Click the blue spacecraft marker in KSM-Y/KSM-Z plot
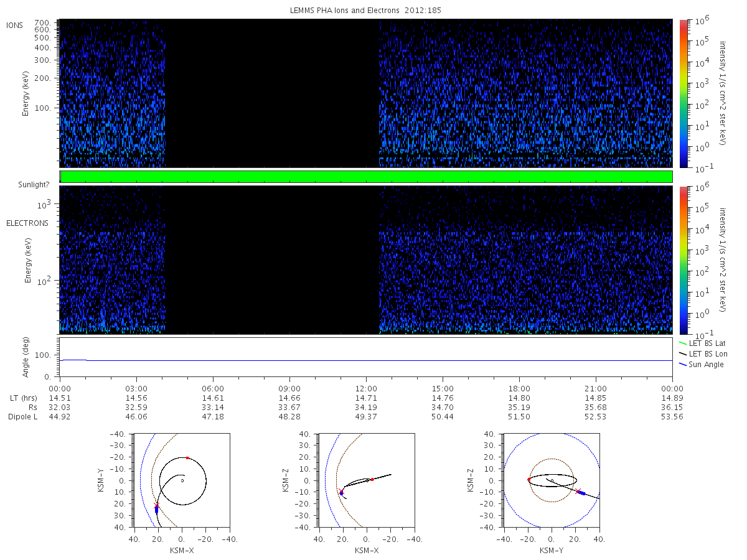Viewport: 747px width, 560px height. pos(581,493)
